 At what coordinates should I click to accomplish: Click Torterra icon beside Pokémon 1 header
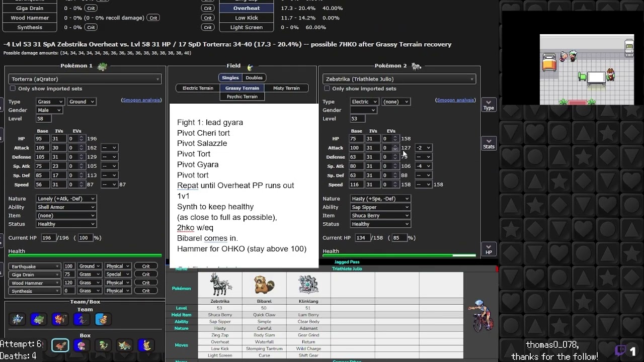(x=102, y=66)
